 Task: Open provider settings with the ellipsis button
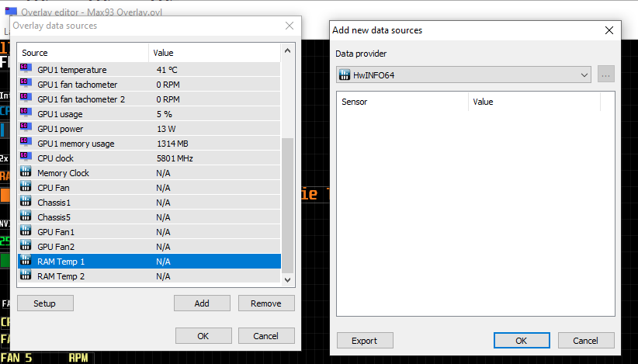606,75
